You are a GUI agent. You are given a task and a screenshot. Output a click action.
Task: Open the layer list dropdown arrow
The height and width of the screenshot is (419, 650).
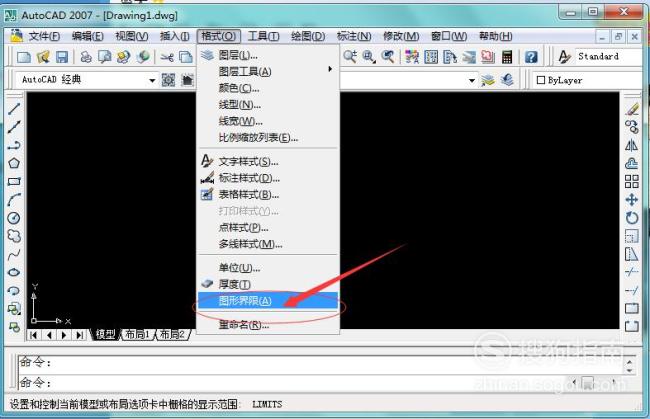(472, 80)
